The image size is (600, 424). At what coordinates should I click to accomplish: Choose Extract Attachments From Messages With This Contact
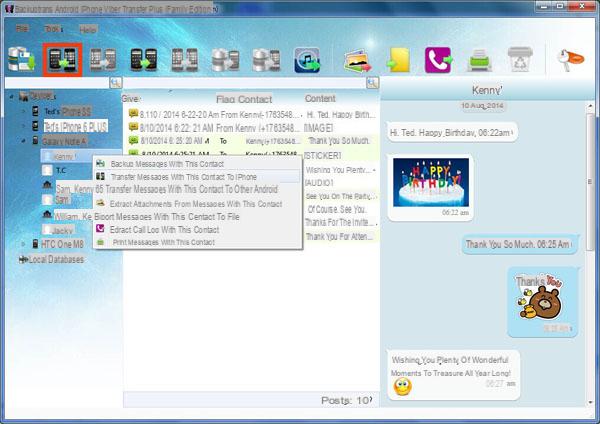point(197,204)
